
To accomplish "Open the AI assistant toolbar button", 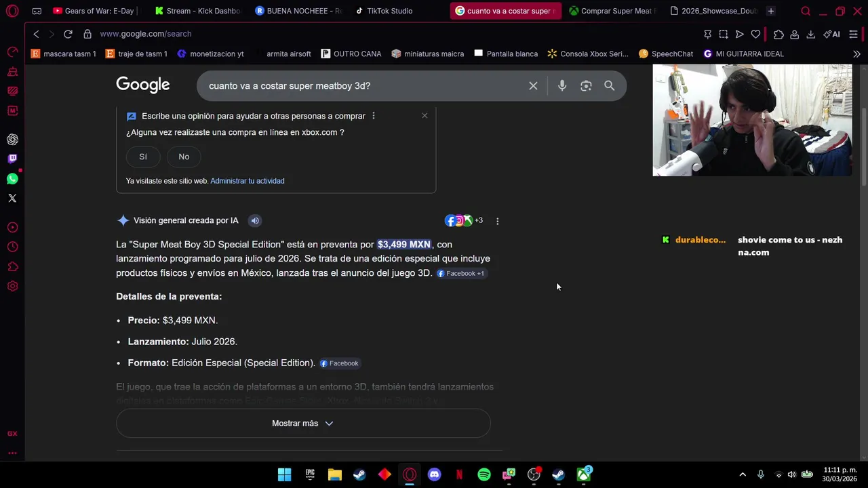I will (x=831, y=35).
